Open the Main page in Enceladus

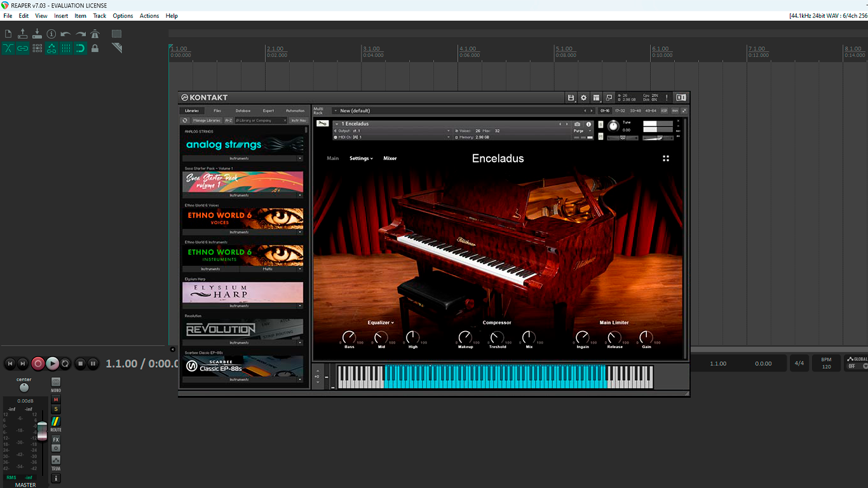tap(332, 158)
